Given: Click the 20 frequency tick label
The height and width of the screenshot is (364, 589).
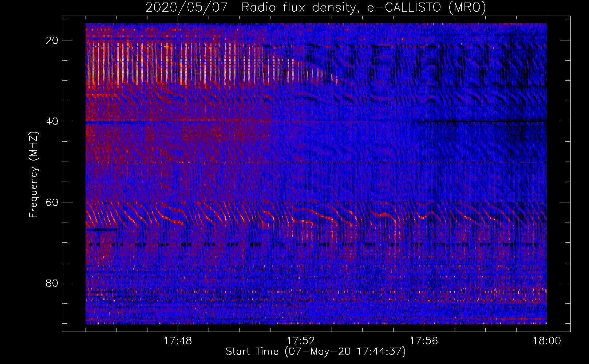Looking at the screenshot, I should point(52,40).
